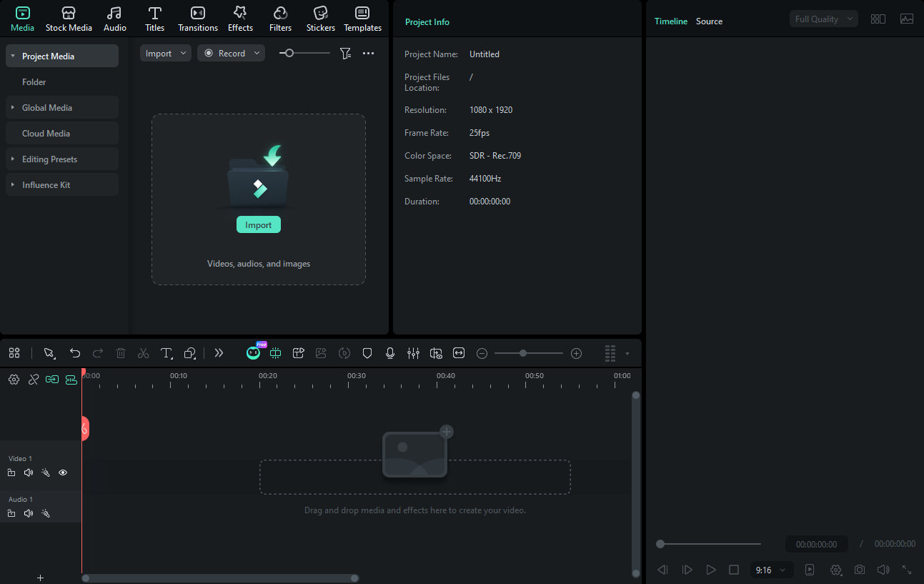Image resolution: width=924 pixels, height=584 pixels.
Task: Switch to the Stock Media tab
Action: 69,18
